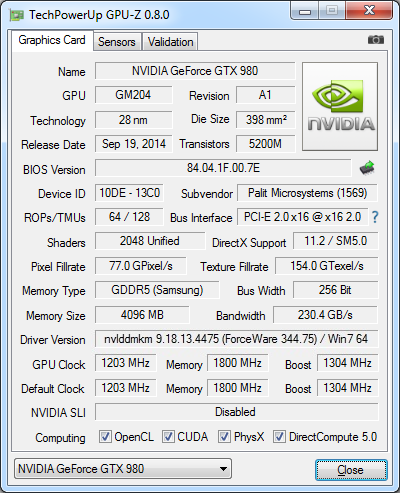The image size is (400, 493).
Task: Click the Memory Type field GDDR5 (Samsung)
Action: click(x=157, y=290)
